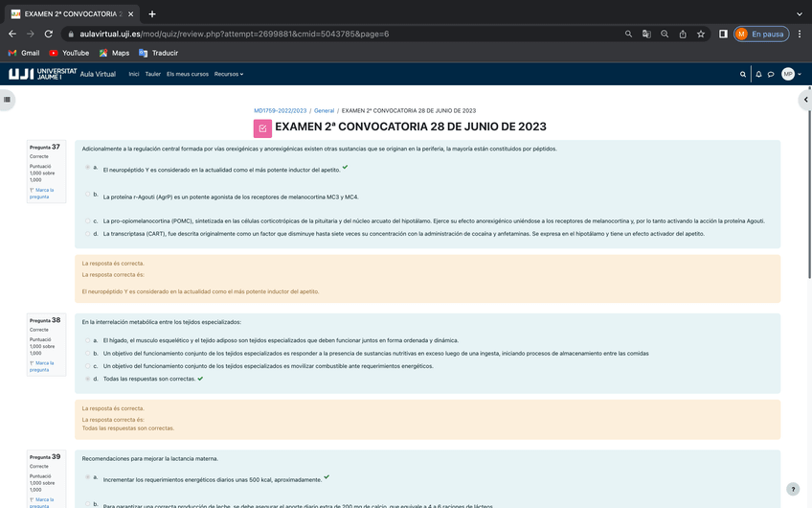
Task: Open the MP user profile menu
Action: coord(789,74)
